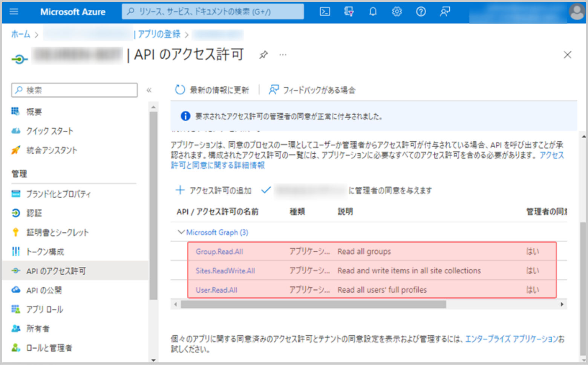Click アクセス許可の追加 button
Screen dimensions: 588x365
pyautogui.click(x=214, y=191)
